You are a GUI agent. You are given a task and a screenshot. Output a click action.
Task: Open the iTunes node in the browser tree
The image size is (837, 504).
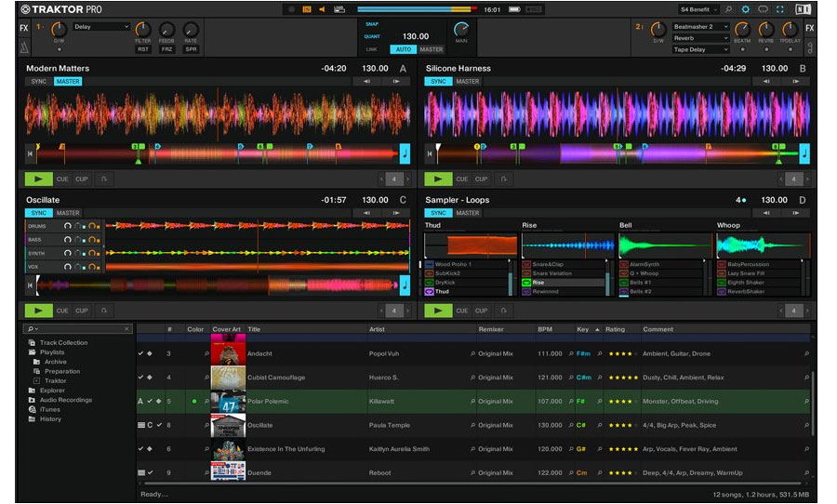tap(49, 409)
